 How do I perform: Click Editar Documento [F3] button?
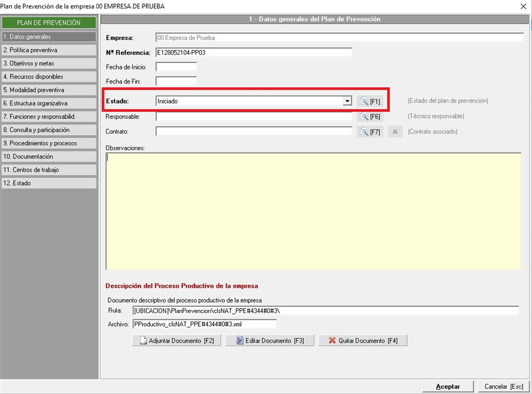click(x=269, y=341)
